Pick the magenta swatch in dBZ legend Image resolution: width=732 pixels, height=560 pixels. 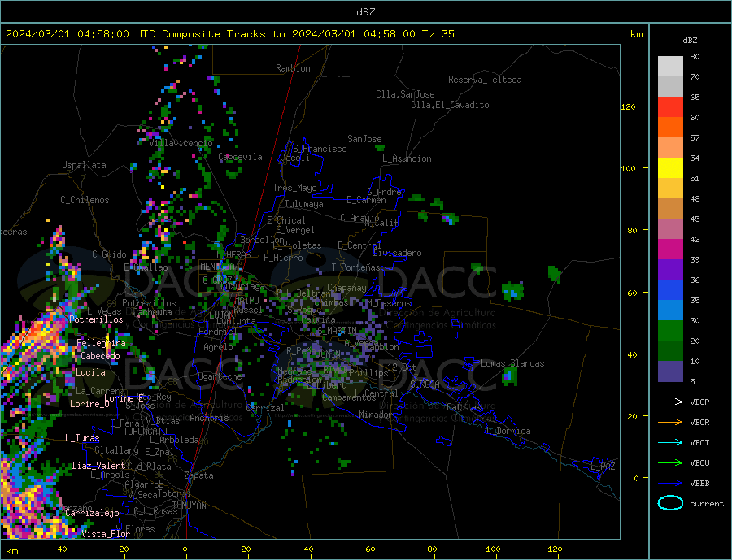[x=670, y=250]
